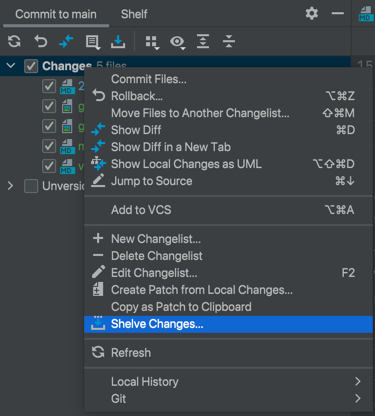Collapse the Changes changelist node
Viewport: 375px width, 416px height.
(11, 65)
